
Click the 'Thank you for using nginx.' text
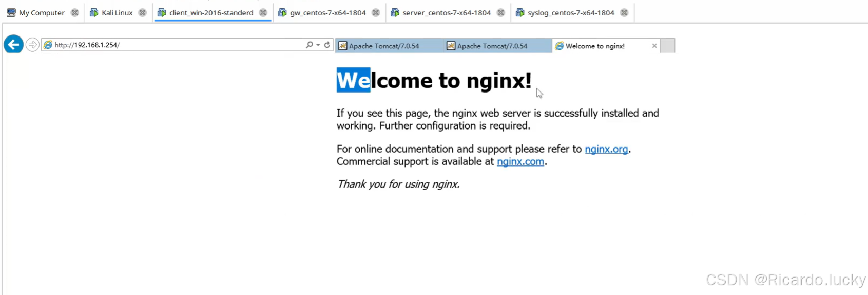click(x=398, y=184)
